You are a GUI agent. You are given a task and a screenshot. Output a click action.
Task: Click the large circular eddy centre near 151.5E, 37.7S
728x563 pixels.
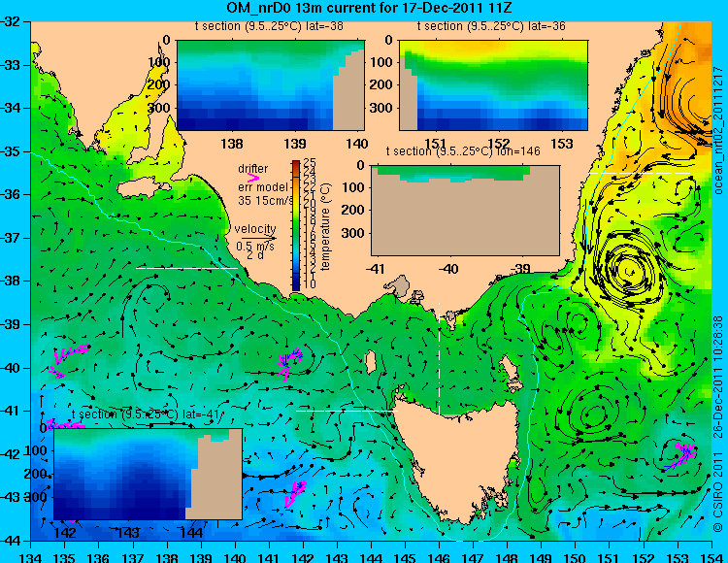[630, 271]
